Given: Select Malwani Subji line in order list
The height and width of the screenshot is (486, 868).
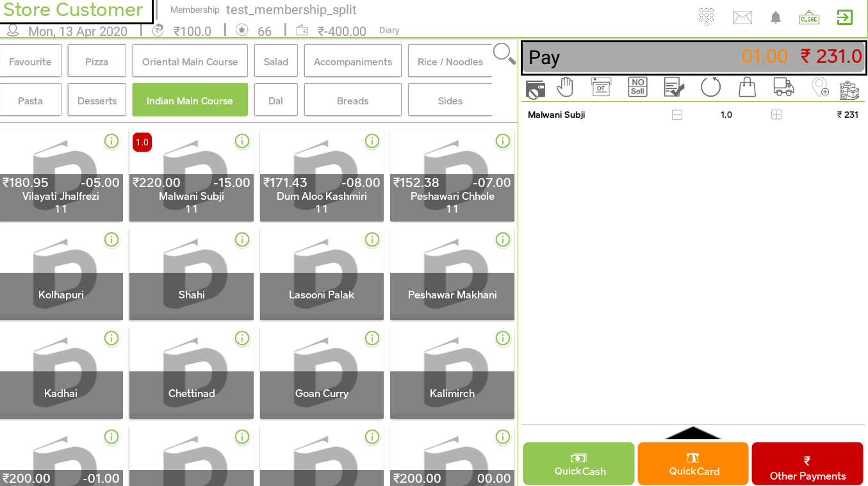Looking at the screenshot, I should click(693, 115).
